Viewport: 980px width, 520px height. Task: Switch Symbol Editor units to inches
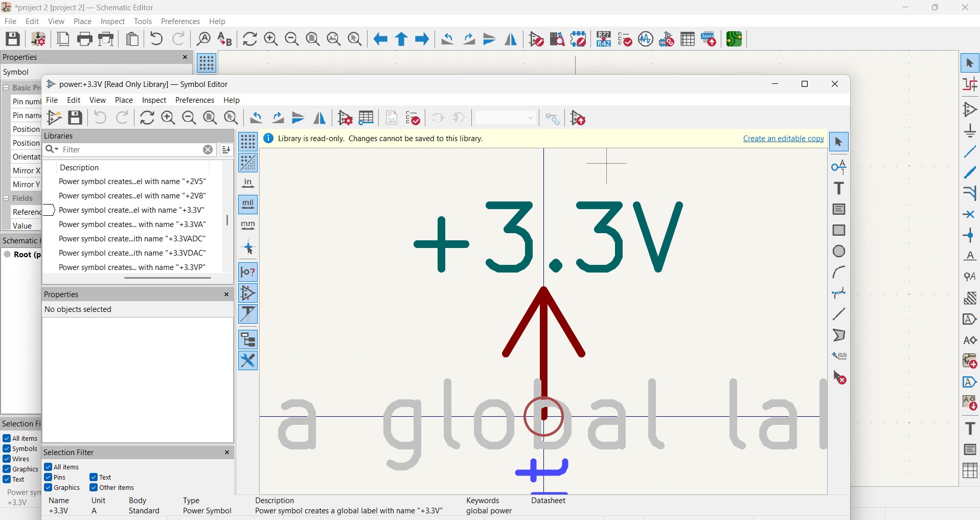248,184
